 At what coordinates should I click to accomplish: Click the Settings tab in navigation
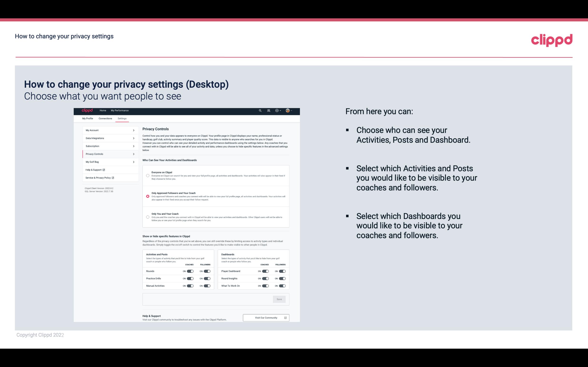[122, 118]
